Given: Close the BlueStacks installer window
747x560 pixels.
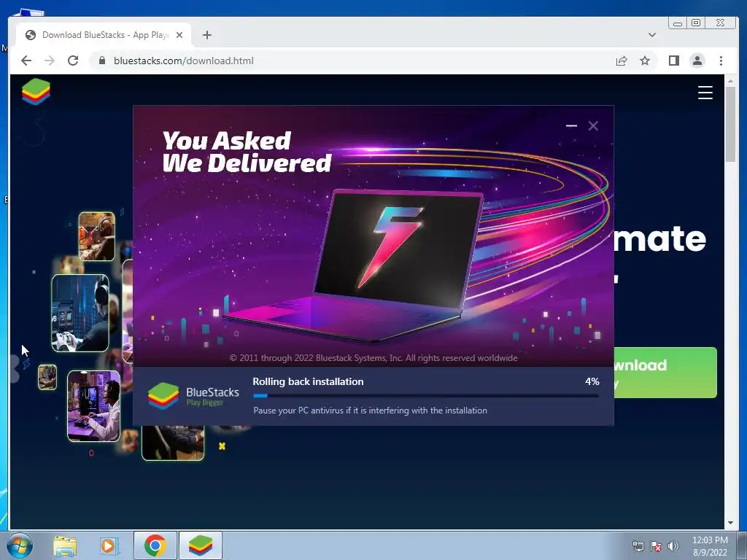Looking at the screenshot, I should [593, 125].
